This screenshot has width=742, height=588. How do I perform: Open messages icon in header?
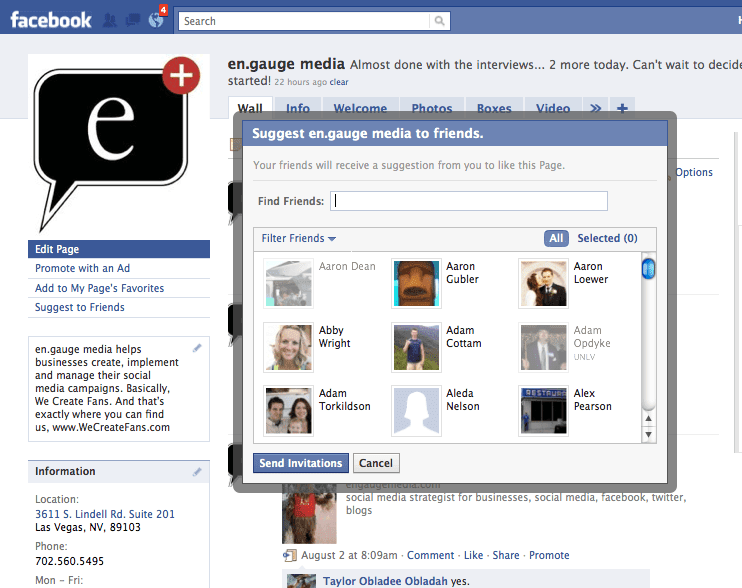tap(132, 20)
